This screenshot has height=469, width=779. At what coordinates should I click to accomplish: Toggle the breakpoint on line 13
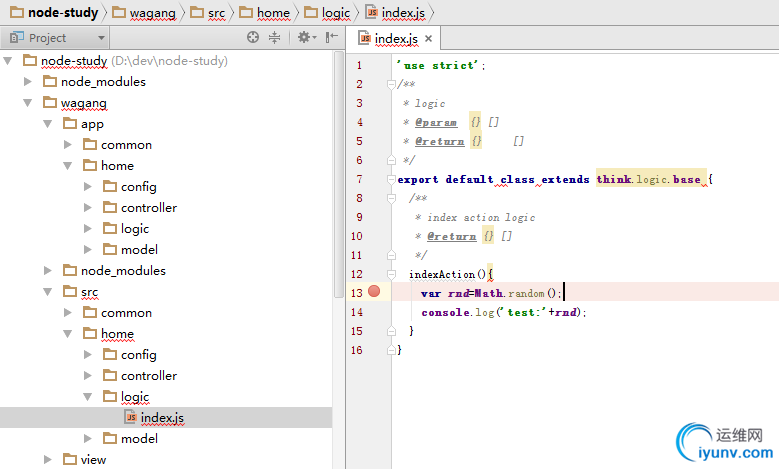[374, 292]
